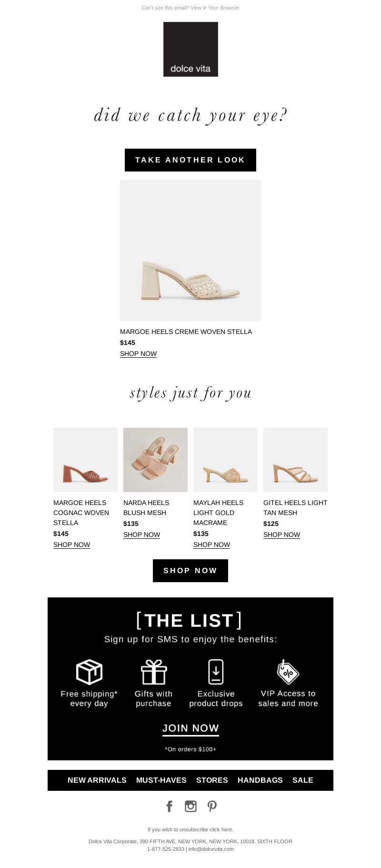Click Join Now for SMS list
Image resolution: width=381 pixels, height=868 pixels.
coord(190,728)
